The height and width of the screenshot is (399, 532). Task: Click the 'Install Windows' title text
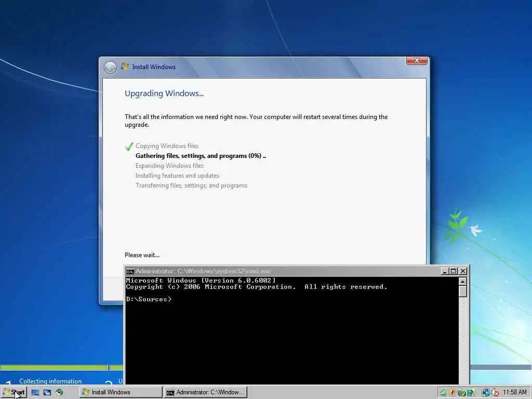coord(154,67)
